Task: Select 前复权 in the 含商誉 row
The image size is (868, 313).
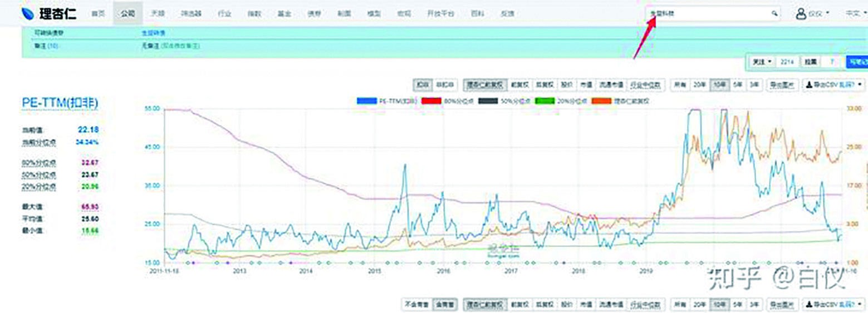Action: (x=519, y=305)
